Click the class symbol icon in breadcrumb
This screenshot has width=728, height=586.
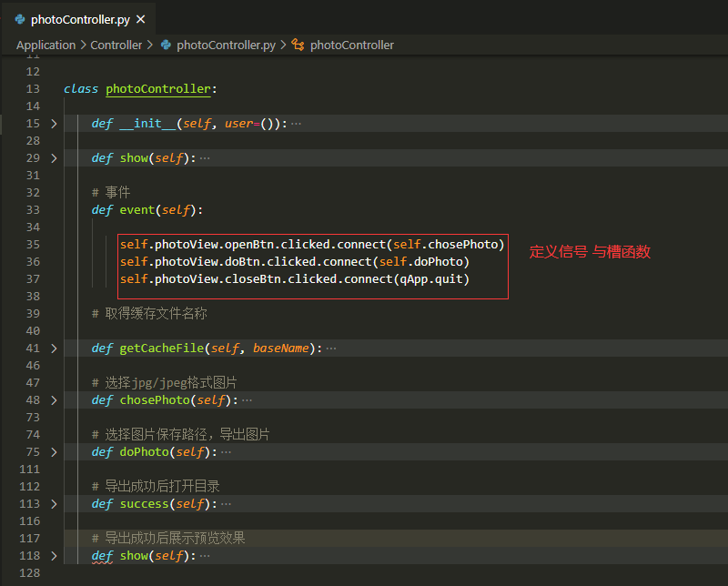[x=298, y=45]
